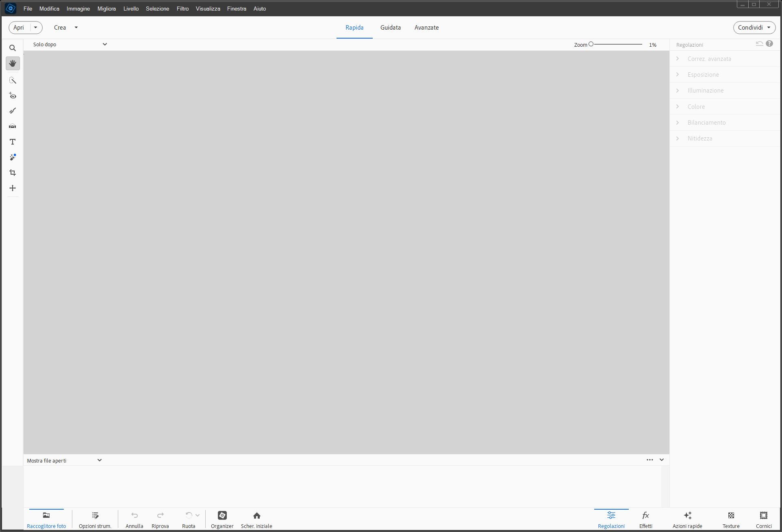Image resolution: width=782 pixels, height=532 pixels.
Task: Switch to Guidata mode tab
Action: click(391, 28)
